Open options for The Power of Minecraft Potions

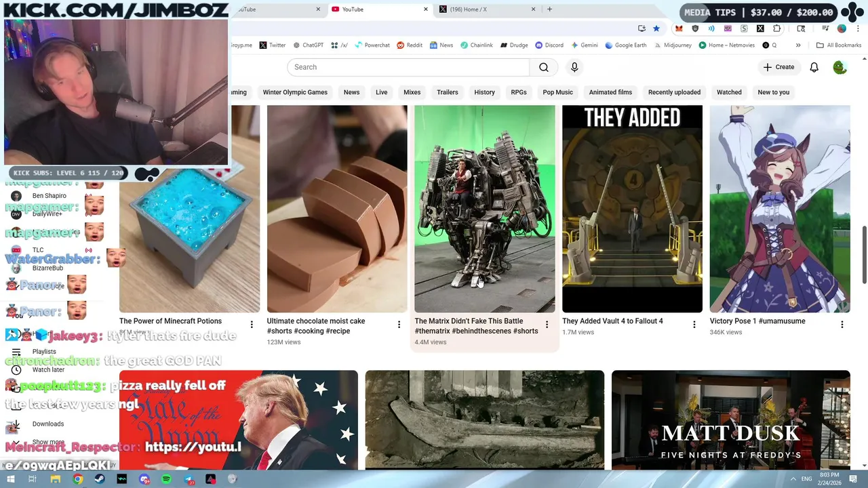coord(252,325)
